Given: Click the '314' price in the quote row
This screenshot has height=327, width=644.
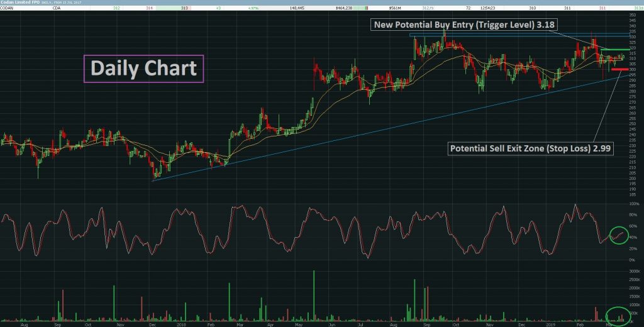Looking at the screenshot, I should coord(149,8).
